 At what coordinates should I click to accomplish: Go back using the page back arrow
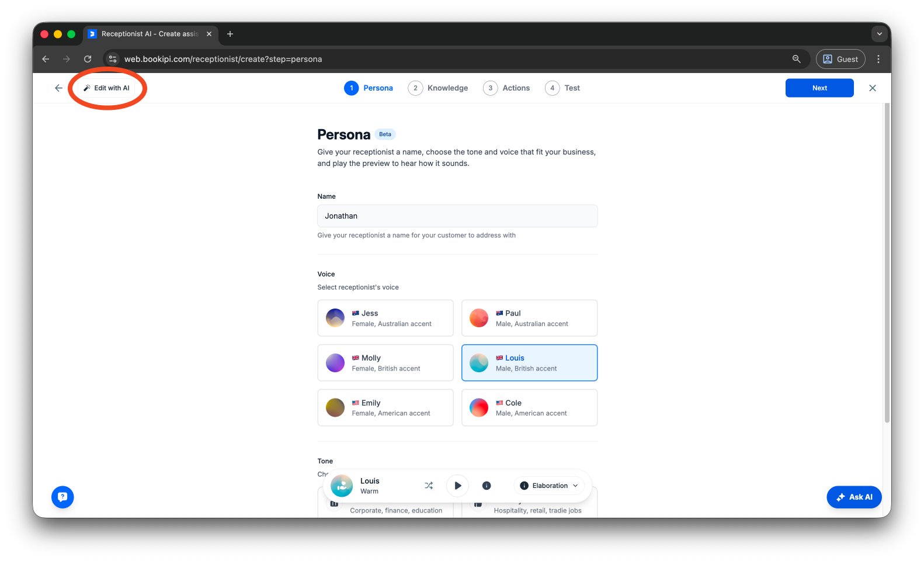(58, 88)
